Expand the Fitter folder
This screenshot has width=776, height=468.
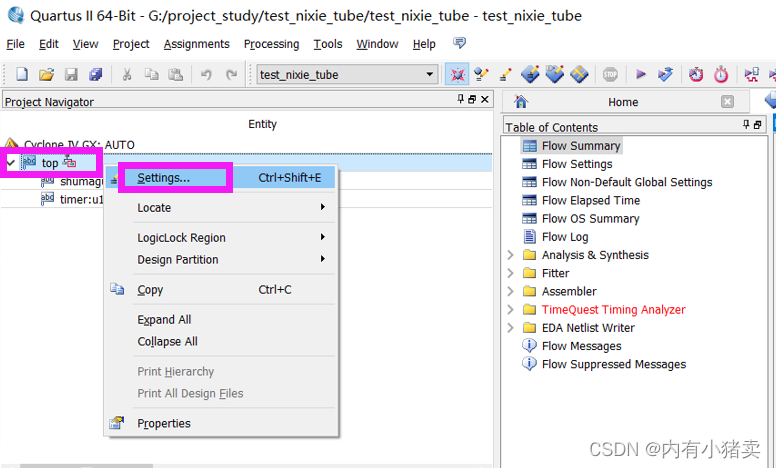point(511,273)
